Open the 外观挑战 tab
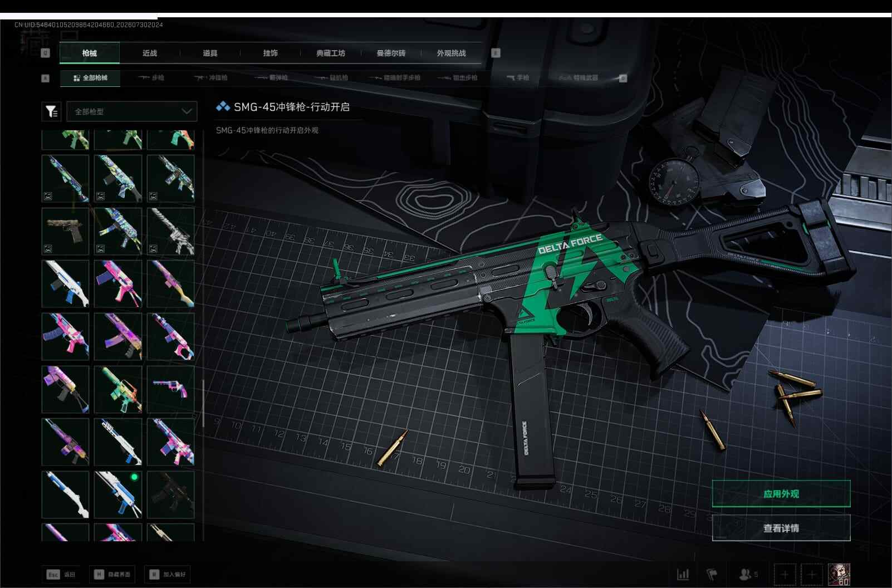 coord(451,53)
